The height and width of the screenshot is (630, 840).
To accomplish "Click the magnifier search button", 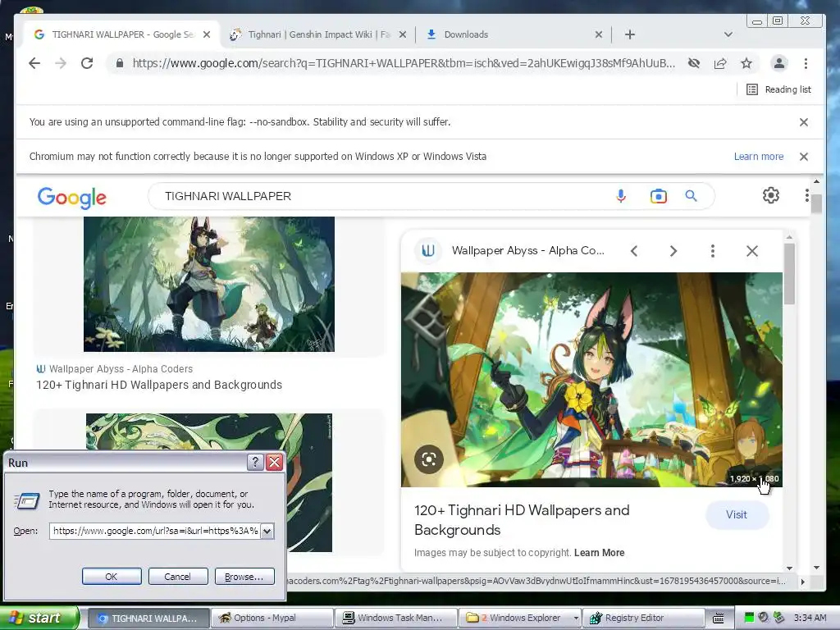I will point(691,196).
